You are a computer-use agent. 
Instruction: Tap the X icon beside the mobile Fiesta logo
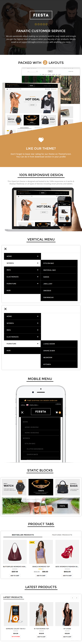(22, 412)
